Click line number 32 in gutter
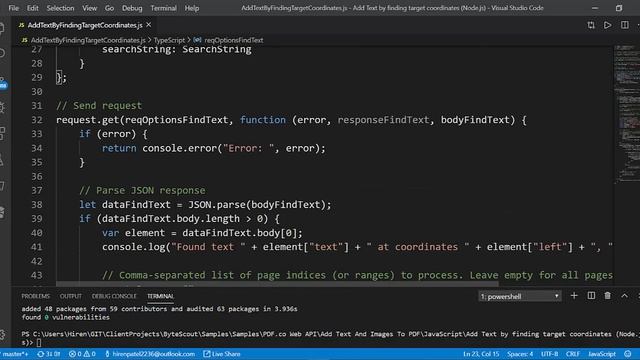 coord(37,120)
